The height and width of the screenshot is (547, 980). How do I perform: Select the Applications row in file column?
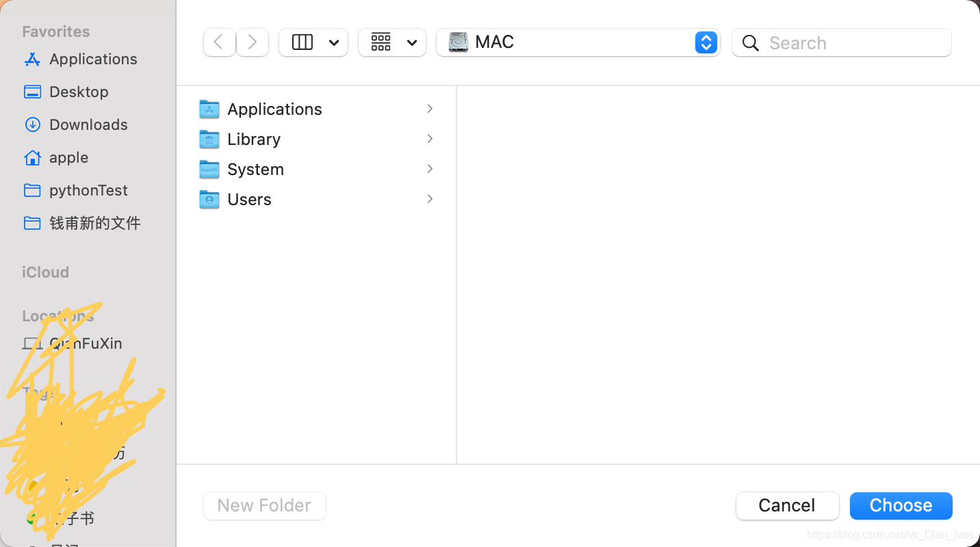coord(317,109)
